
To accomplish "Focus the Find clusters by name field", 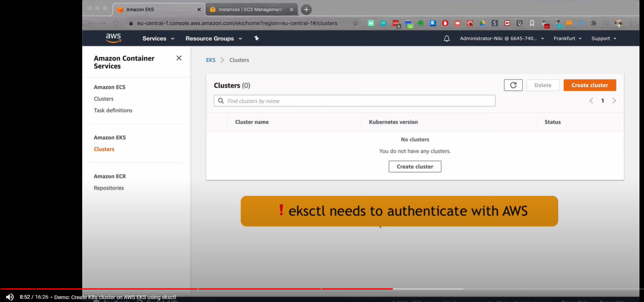I will click(x=354, y=101).
